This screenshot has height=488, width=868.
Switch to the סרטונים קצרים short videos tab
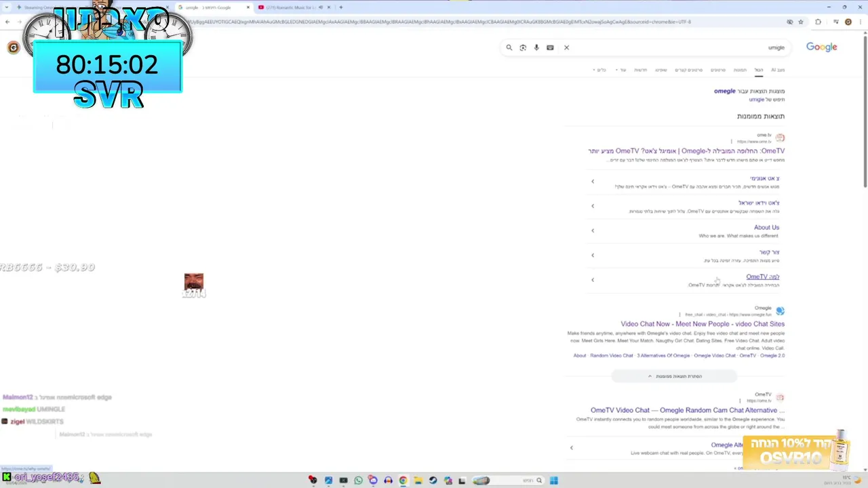[x=689, y=70]
